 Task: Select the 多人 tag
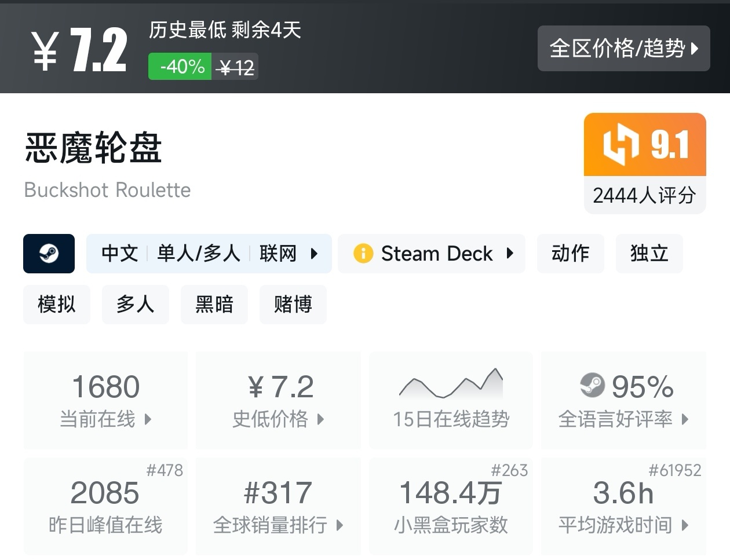click(136, 304)
